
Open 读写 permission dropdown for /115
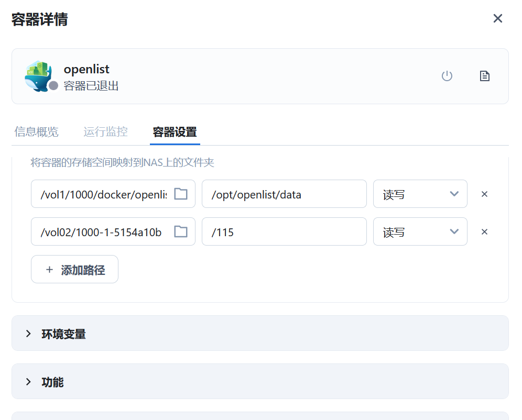[420, 231]
